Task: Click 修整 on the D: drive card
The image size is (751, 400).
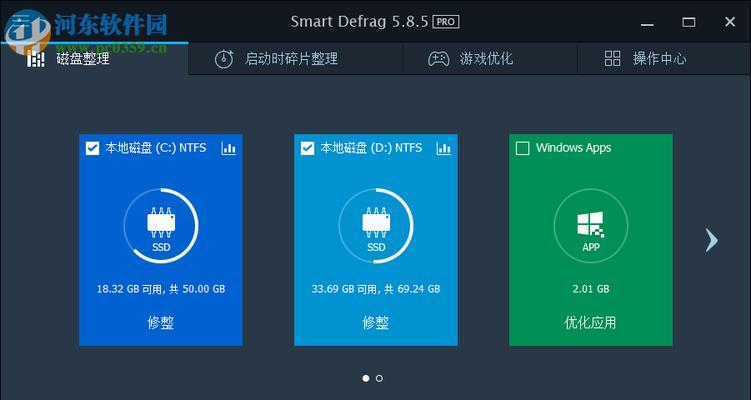Action: (376, 323)
